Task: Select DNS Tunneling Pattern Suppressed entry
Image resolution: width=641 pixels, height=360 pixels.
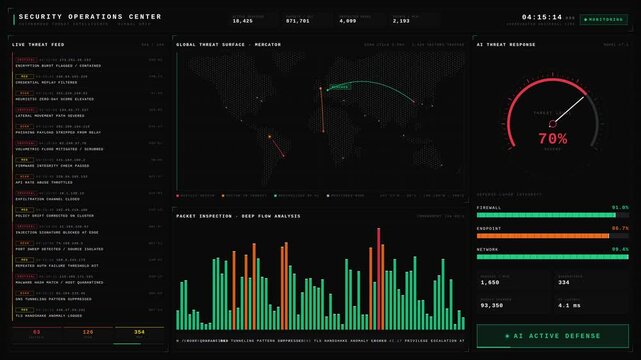Action: [88, 296]
